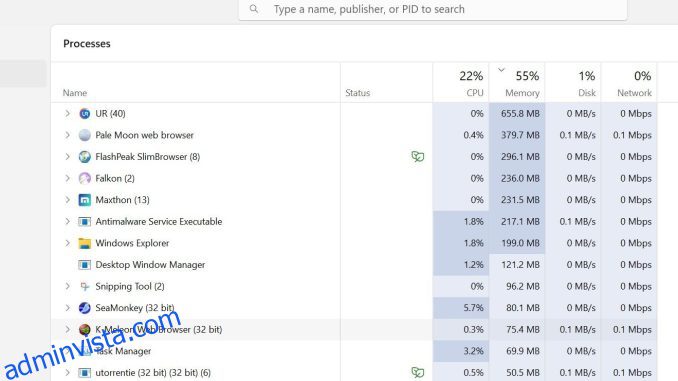Click the Antimalware Service Executable icon
Image resolution: width=678 pixels, height=381 pixels.
click(x=85, y=222)
